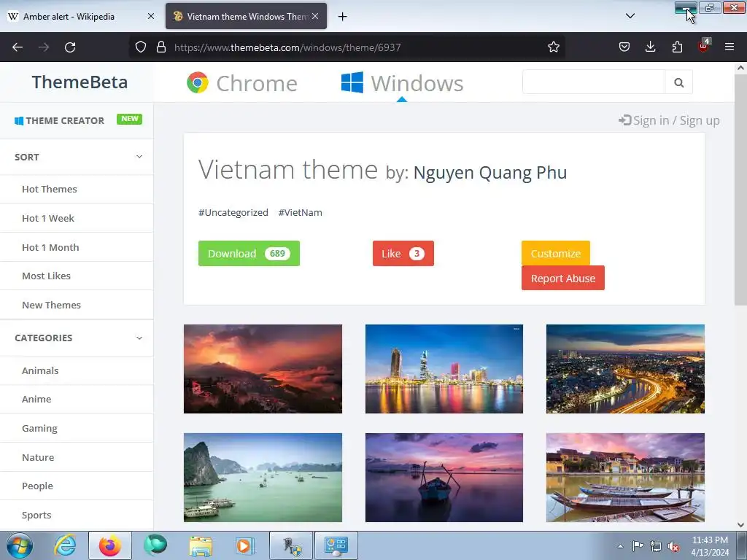Click the Action Center flag tray icon
Viewport: 747px width, 560px height.
[638, 546]
